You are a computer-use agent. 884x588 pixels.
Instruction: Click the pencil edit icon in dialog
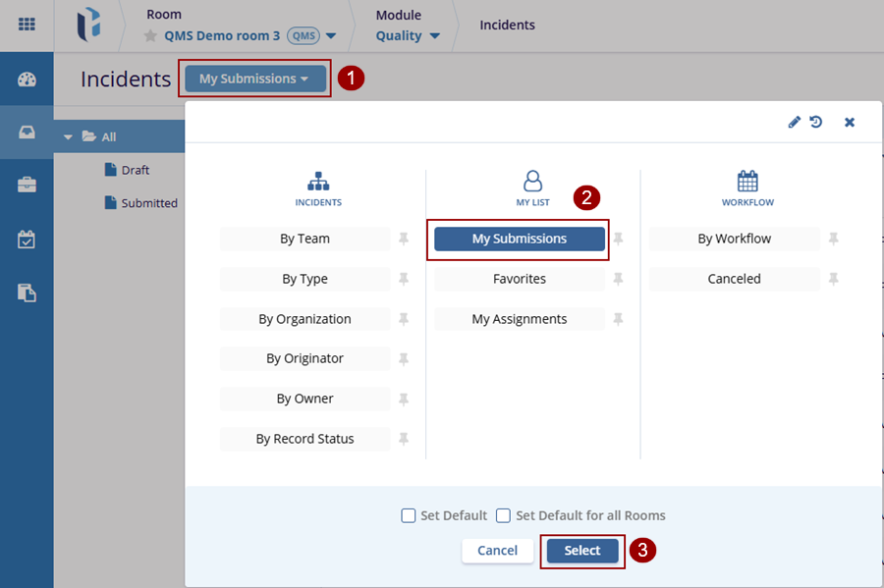tap(795, 122)
